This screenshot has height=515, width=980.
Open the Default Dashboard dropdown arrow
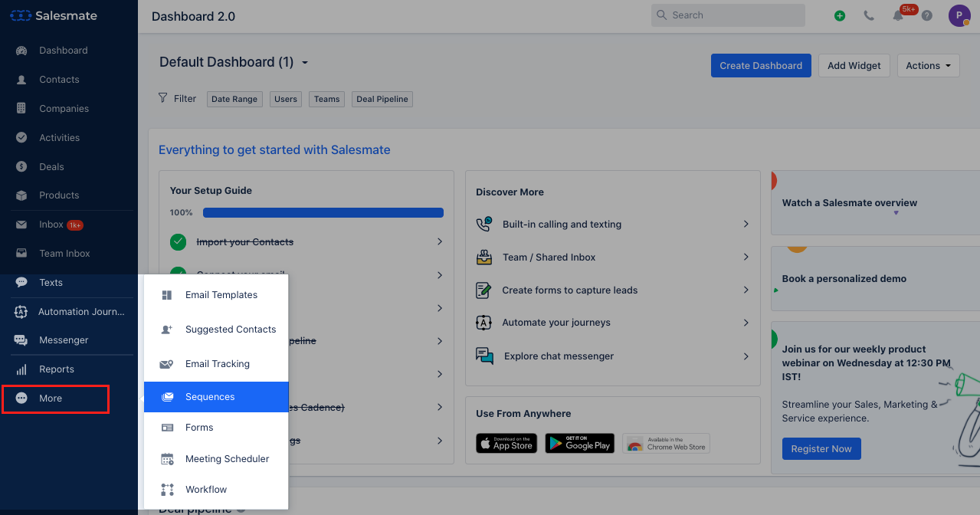tap(305, 63)
